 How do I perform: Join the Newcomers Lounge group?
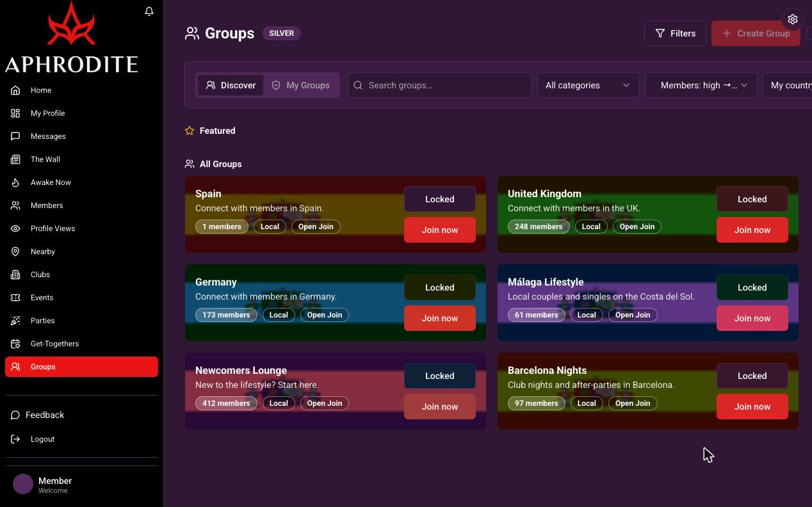[x=440, y=406]
